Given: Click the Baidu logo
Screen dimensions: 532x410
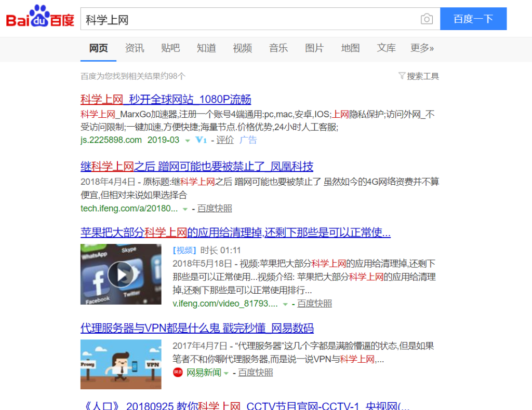Looking at the screenshot, I should (40, 16).
